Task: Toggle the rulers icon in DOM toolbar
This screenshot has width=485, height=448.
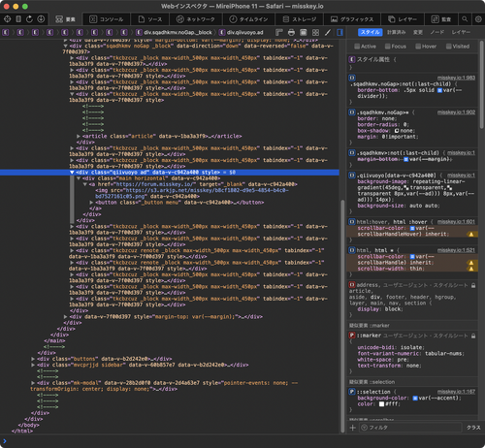Action: tap(279, 32)
